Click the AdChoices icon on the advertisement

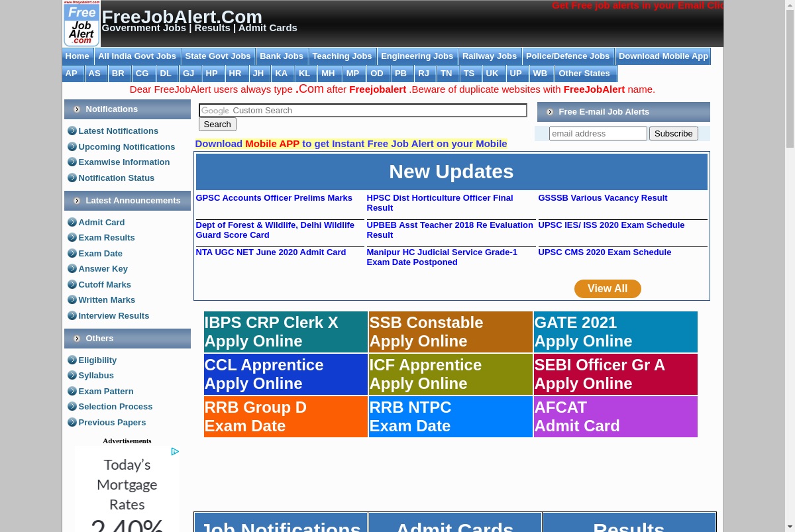175,452
